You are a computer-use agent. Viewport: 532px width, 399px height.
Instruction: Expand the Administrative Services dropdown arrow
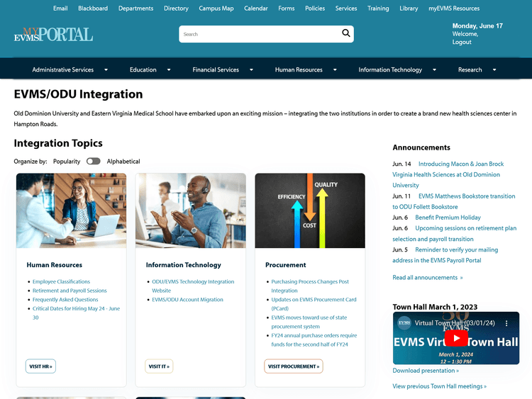point(106,70)
